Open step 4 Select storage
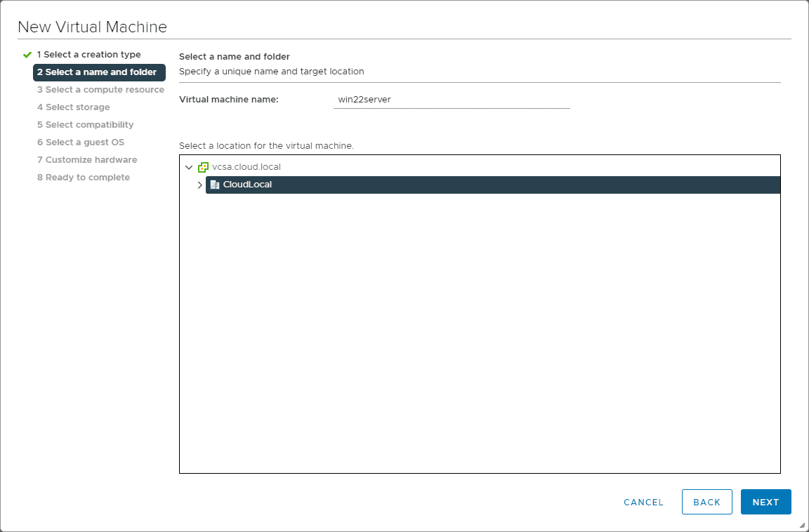The image size is (809, 532). point(73,107)
